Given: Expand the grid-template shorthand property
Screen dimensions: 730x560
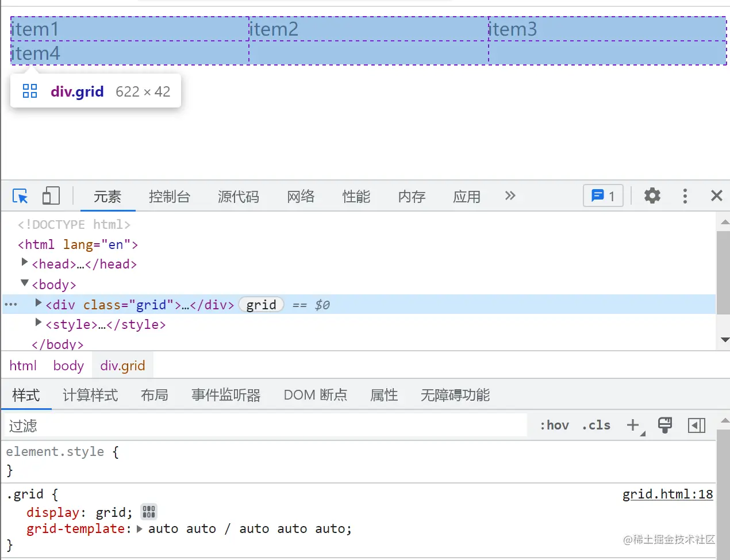Looking at the screenshot, I should pos(140,529).
